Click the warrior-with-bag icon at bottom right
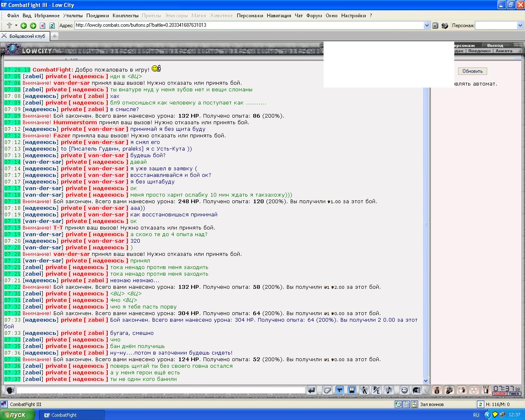Viewport: 525px width, 420px height. click(449, 390)
